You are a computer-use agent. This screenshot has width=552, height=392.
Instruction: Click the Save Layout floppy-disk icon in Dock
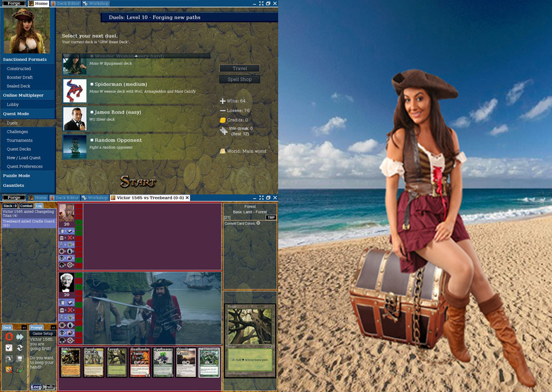coord(20,359)
